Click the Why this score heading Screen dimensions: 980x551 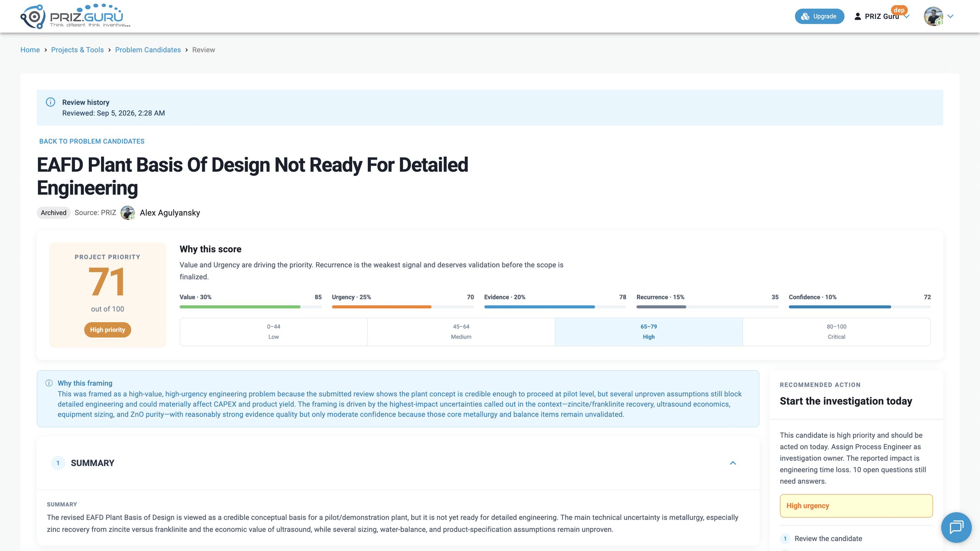(x=211, y=249)
